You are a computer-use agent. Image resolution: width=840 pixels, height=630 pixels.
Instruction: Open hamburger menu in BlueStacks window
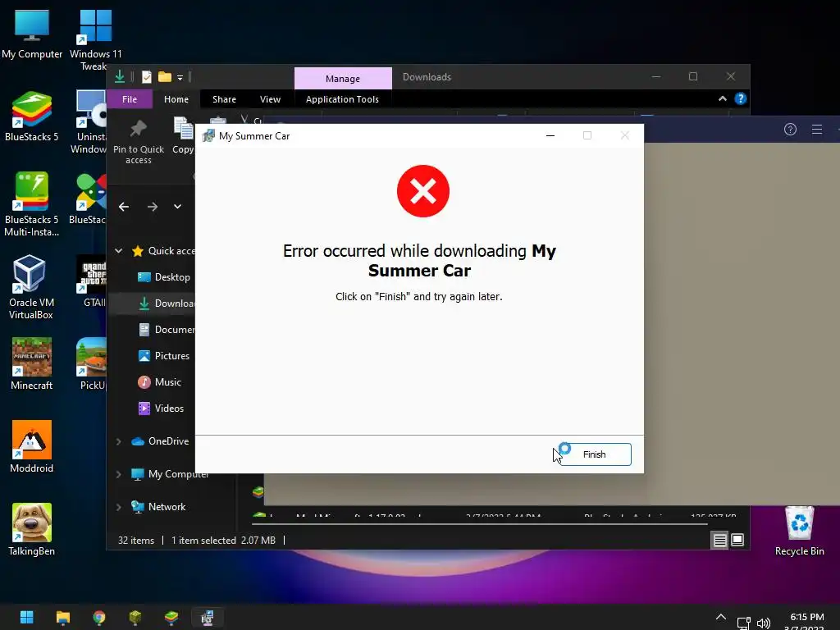pos(817,129)
